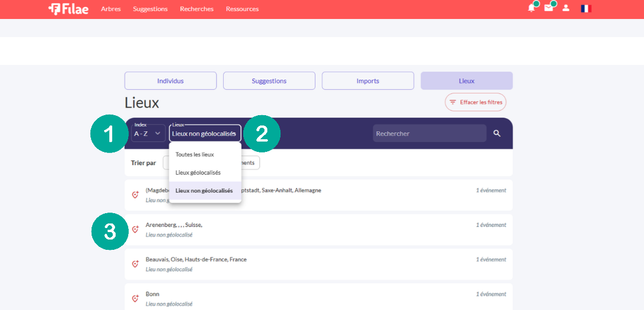Collapse the Lieux filter dropdown
Screen dimensions: 644x310
pos(204,133)
